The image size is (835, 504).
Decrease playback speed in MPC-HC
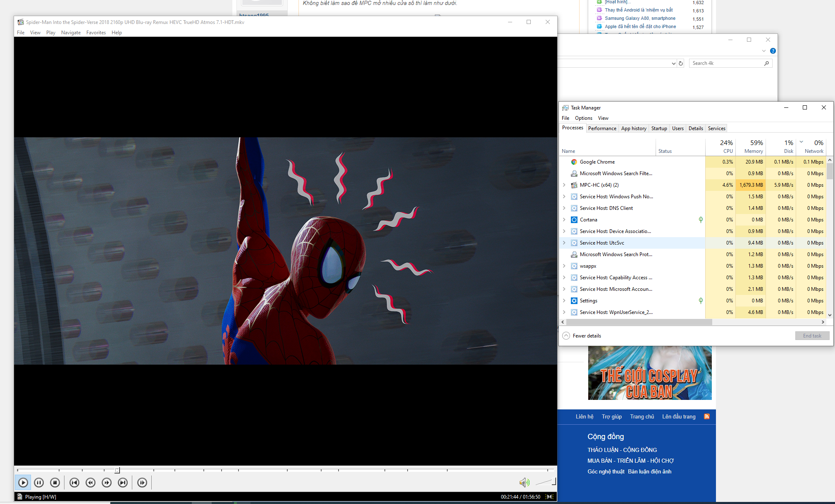click(x=91, y=482)
